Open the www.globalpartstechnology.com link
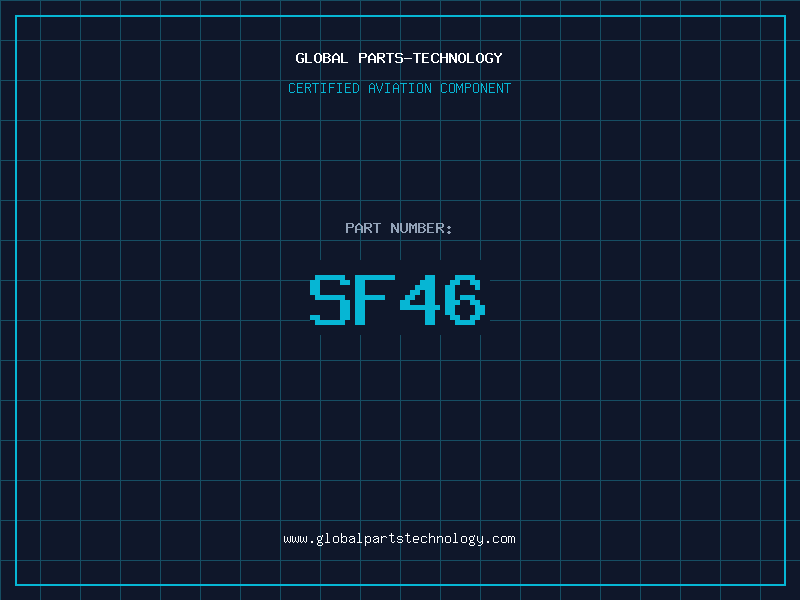Image resolution: width=800 pixels, height=600 pixels. [x=399, y=539]
